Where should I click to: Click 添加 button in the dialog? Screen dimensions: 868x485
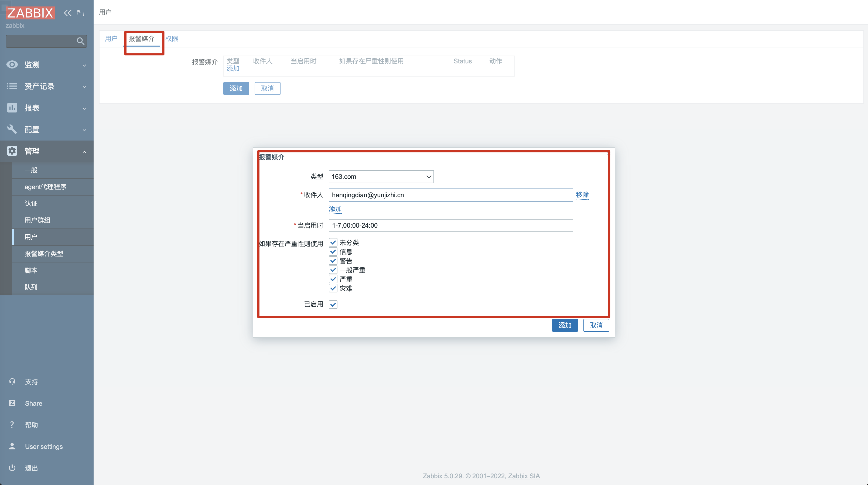pos(565,325)
